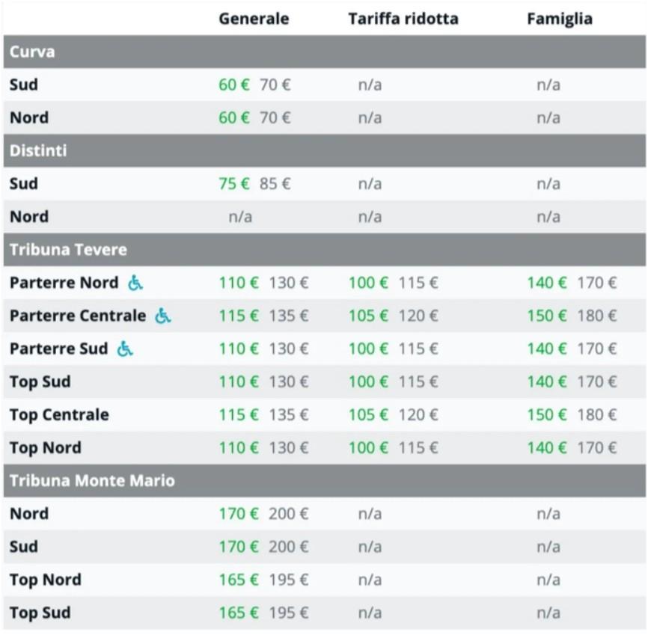Collapse the Distinti section header

click(x=329, y=153)
